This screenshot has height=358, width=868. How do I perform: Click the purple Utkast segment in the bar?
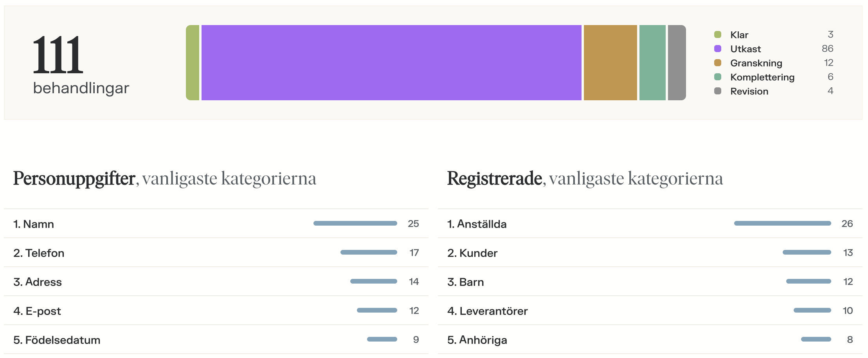tap(391, 63)
